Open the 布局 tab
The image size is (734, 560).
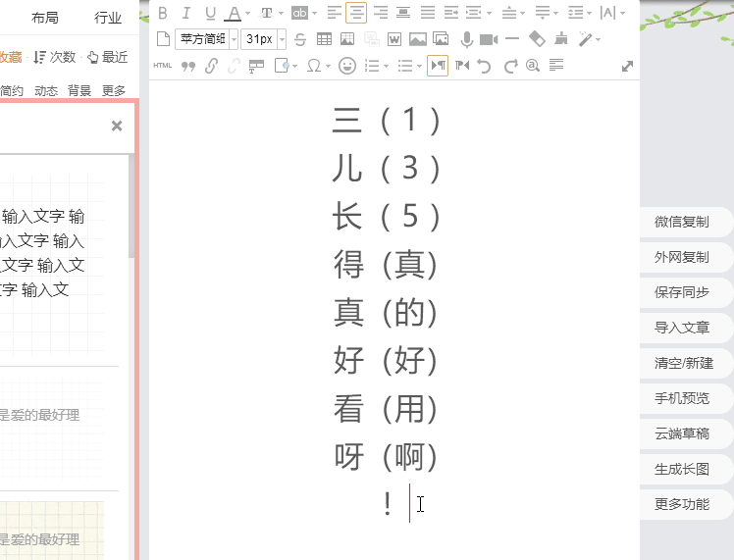pos(45,18)
